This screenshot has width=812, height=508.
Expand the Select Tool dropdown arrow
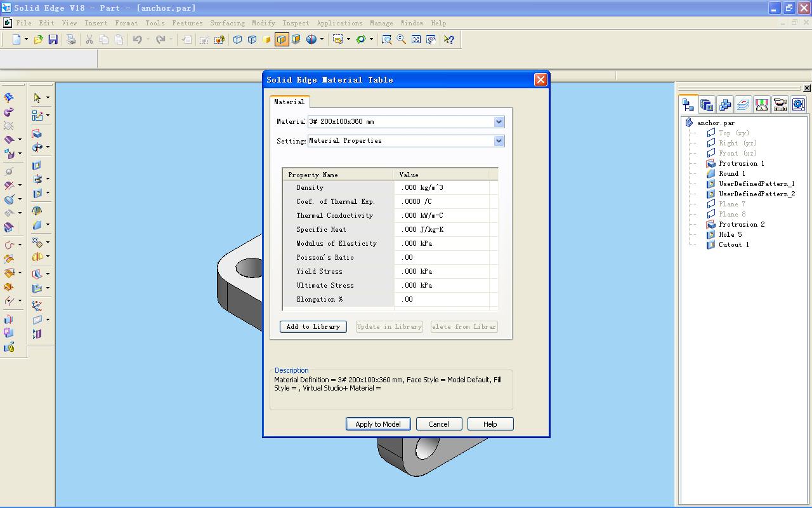pos(48,98)
